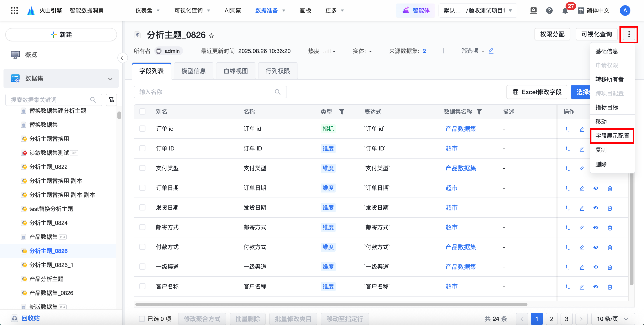Image resolution: width=644 pixels, height=325 pixels.
Task: Select 字段展示配置 from the more menu
Action: [x=612, y=136]
